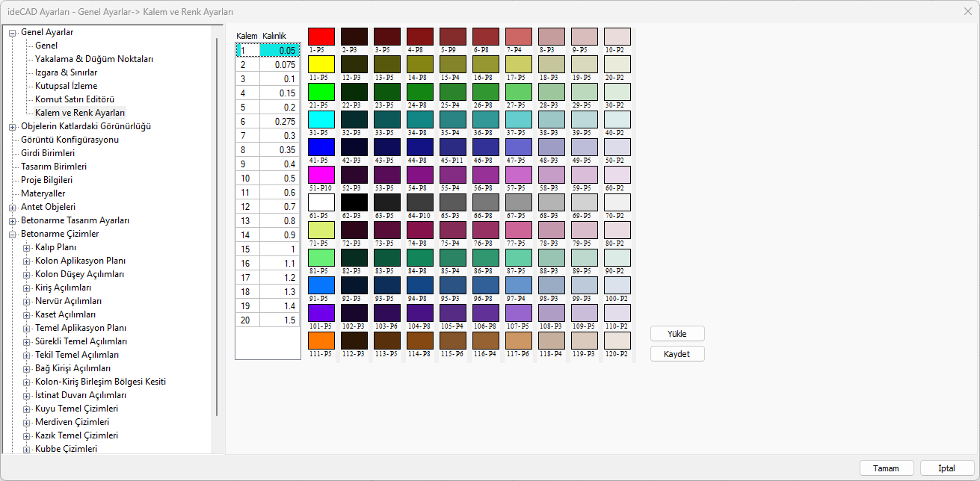
Task: Open Izgara & Sınırlar settings page
Action: click(x=66, y=72)
